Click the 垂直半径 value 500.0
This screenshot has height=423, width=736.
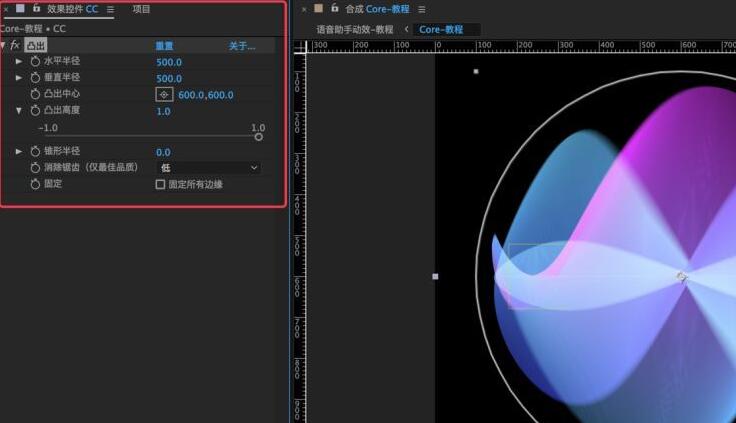pos(169,78)
